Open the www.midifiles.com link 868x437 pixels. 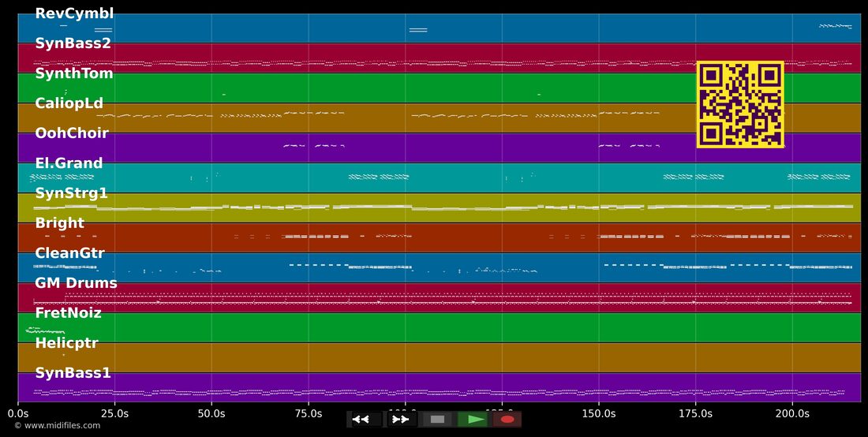pos(62,426)
